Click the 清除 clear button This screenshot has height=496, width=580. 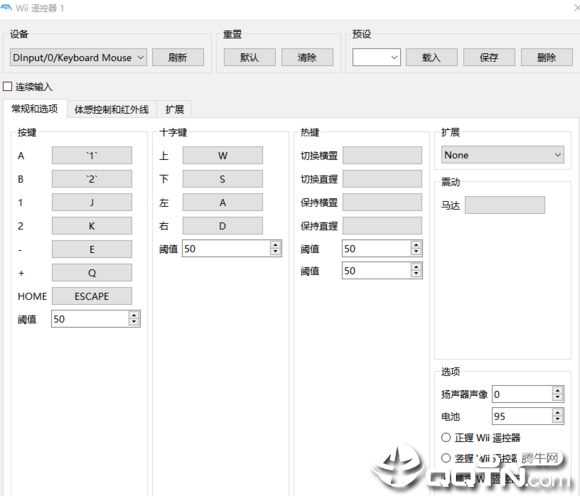click(x=307, y=57)
